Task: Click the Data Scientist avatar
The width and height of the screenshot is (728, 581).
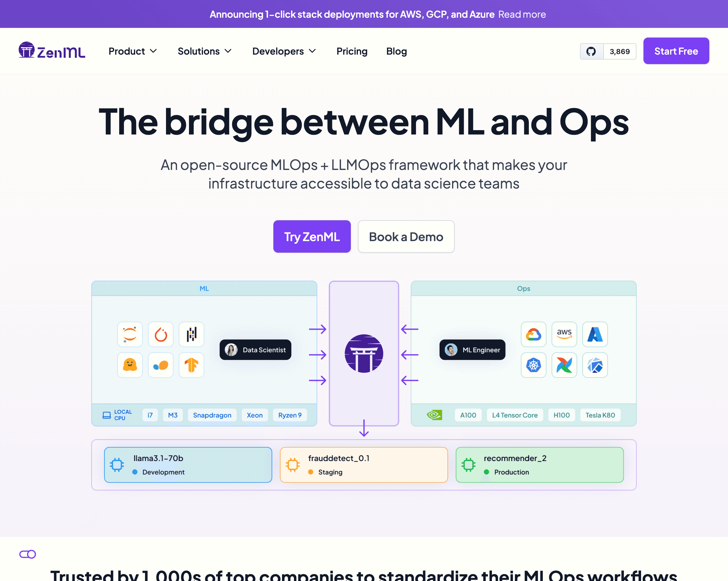Action: tap(231, 350)
